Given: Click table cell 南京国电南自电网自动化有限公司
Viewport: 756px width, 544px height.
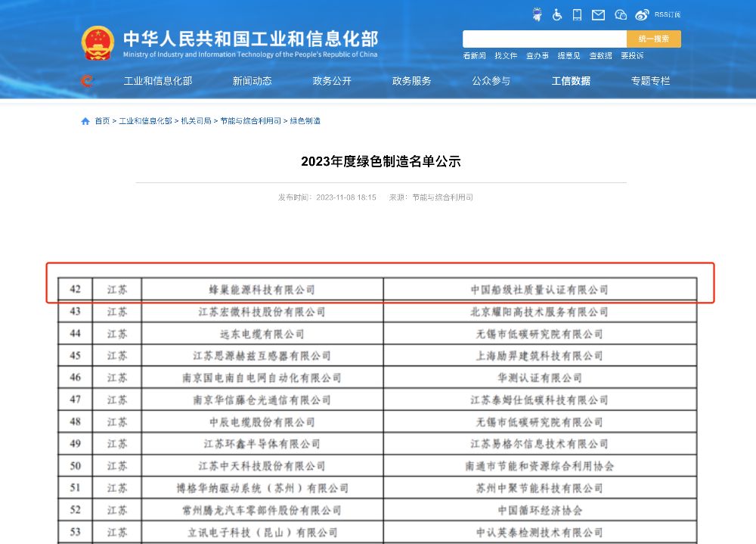Looking at the screenshot, I should (x=262, y=378).
